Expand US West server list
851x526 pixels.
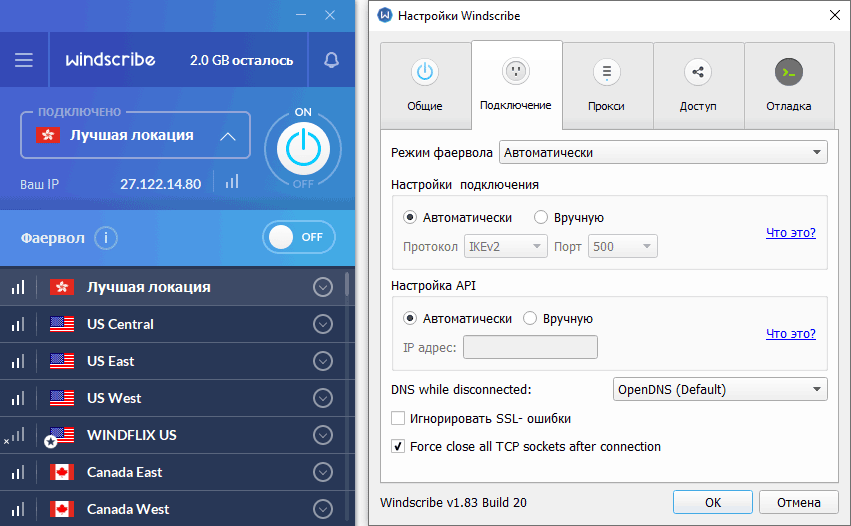(x=323, y=398)
